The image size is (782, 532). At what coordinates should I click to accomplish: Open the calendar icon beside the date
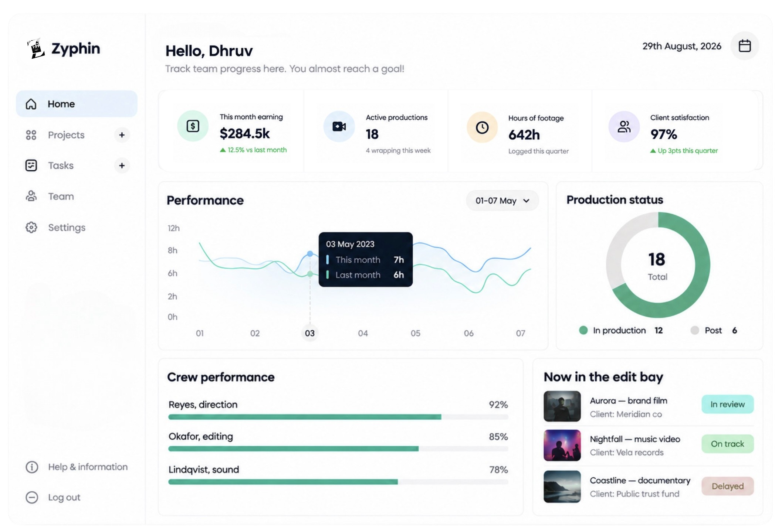point(744,46)
